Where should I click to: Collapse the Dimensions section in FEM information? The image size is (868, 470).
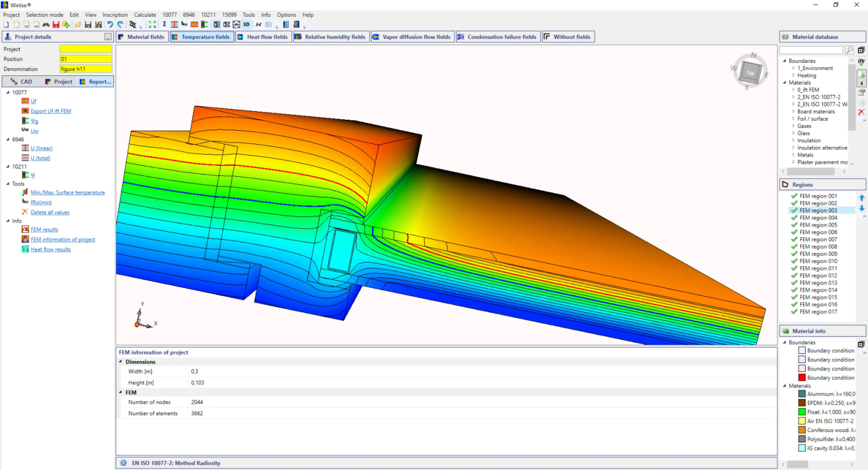click(x=121, y=362)
